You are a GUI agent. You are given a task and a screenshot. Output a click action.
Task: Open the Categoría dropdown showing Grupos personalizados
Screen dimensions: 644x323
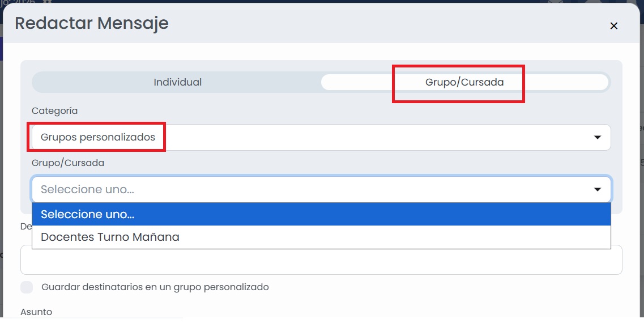tap(321, 137)
